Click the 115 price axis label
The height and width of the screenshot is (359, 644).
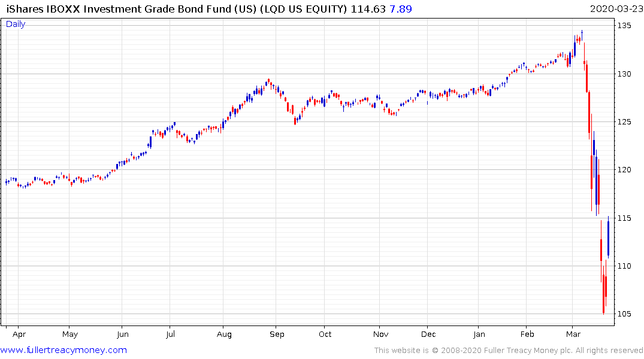pyautogui.click(x=624, y=218)
